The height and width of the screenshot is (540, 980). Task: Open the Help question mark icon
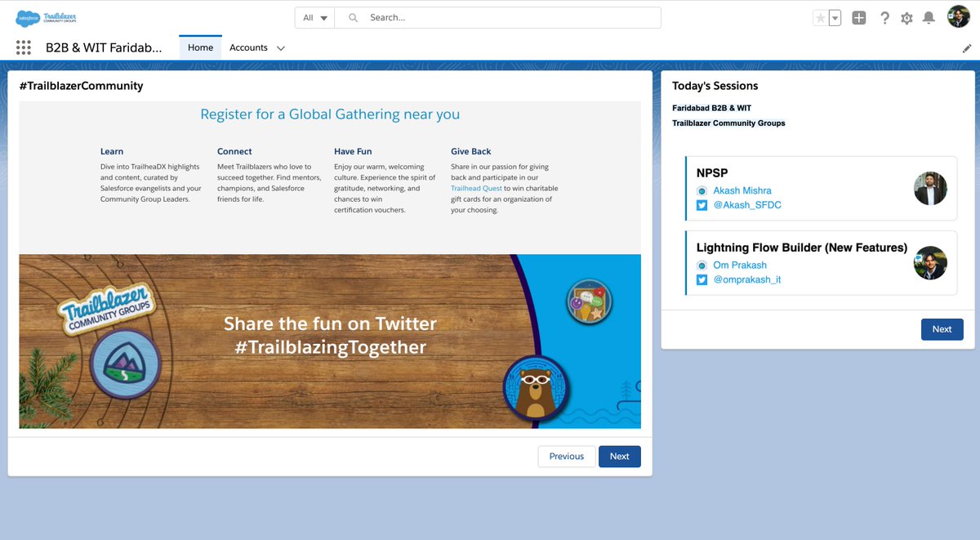(x=884, y=18)
